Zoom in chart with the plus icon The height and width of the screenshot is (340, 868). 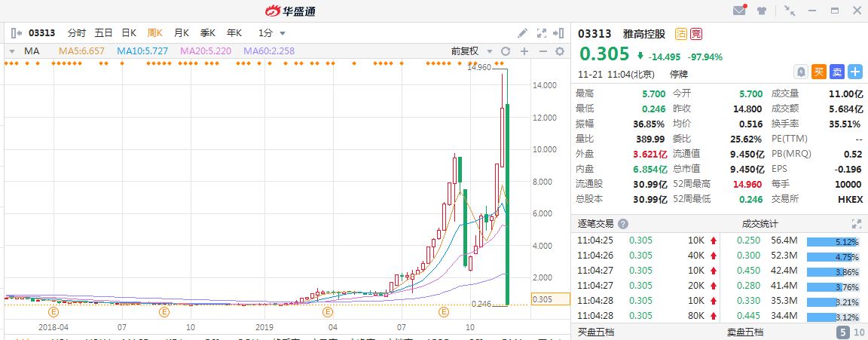coord(524,51)
